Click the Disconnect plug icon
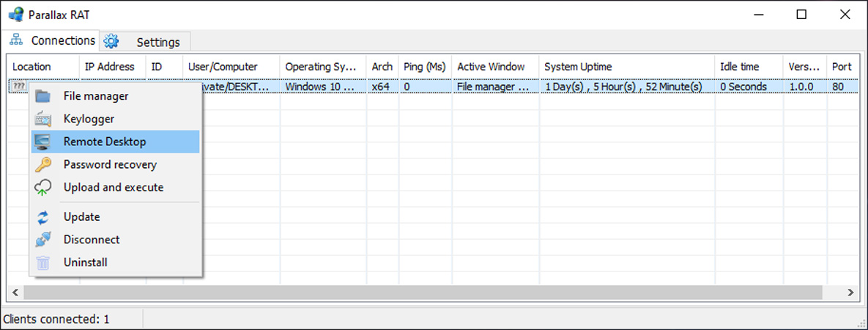The image size is (868, 330). [42, 240]
